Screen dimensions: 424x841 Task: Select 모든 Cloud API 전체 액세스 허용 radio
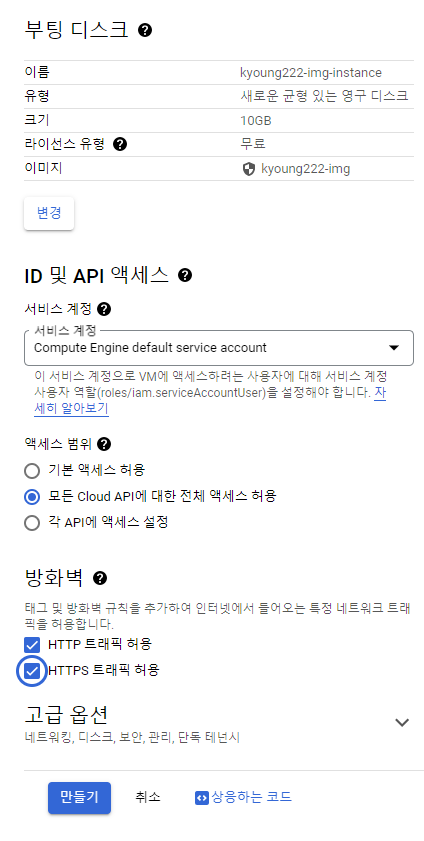32,497
